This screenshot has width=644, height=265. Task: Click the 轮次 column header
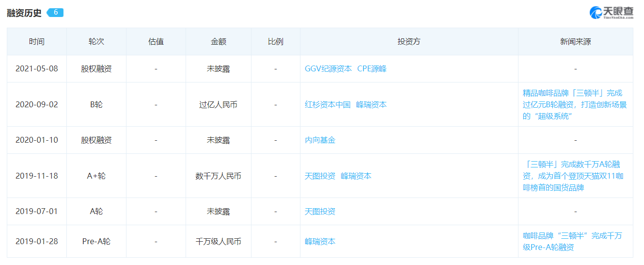(96, 42)
